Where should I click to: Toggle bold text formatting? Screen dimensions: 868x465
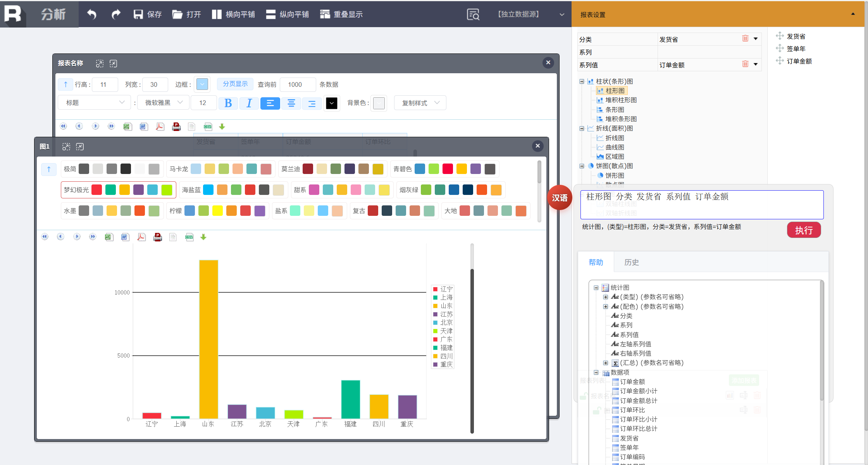tap(228, 103)
